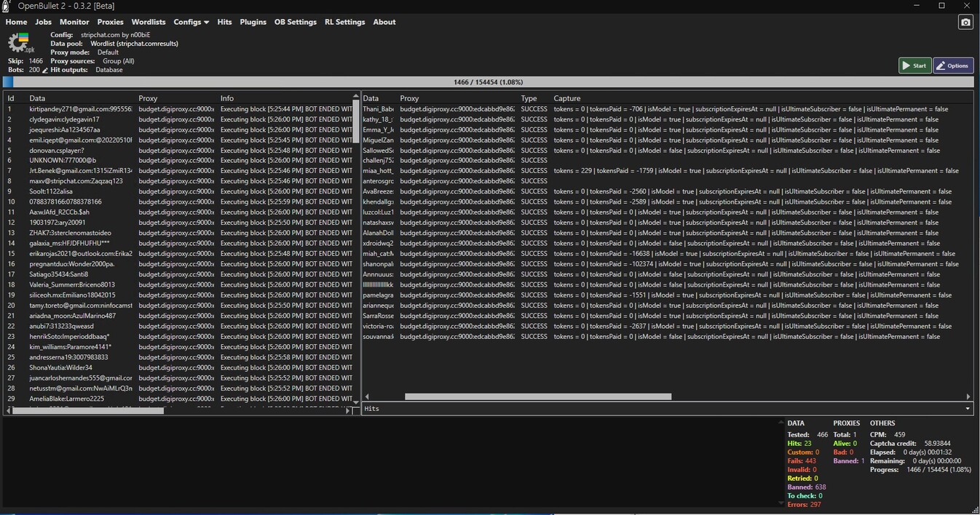The width and height of the screenshot is (980, 515).
Task: Click the Id column header
Action: (11, 98)
